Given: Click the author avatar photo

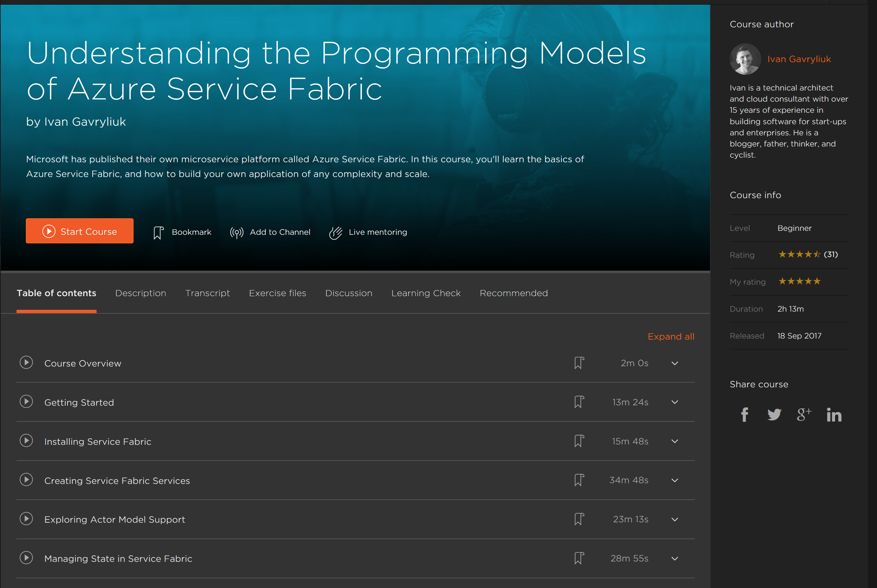Looking at the screenshot, I should pyautogui.click(x=745, y=59).
